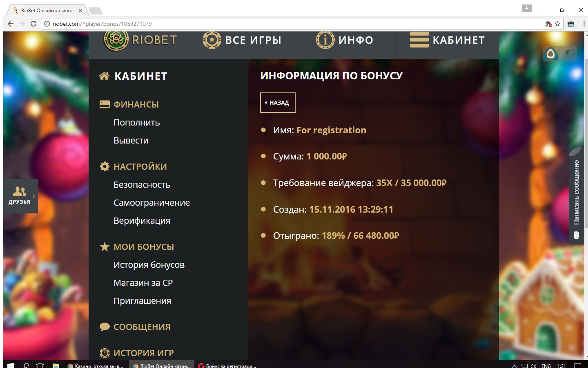
Task: Click the ДРУЗЬЯ friends icon
Action: (x=19, y=191)
